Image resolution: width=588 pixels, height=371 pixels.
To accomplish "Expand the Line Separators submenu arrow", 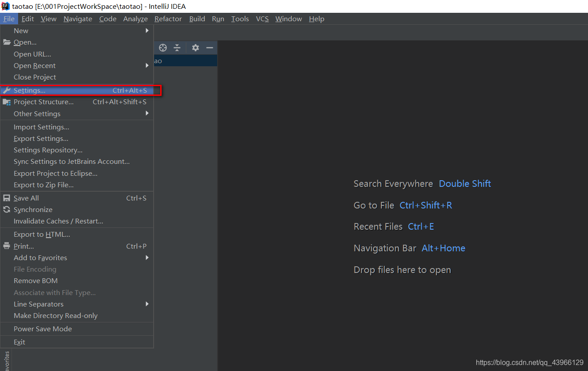I will pyautogui.click(x=147, y=304).
